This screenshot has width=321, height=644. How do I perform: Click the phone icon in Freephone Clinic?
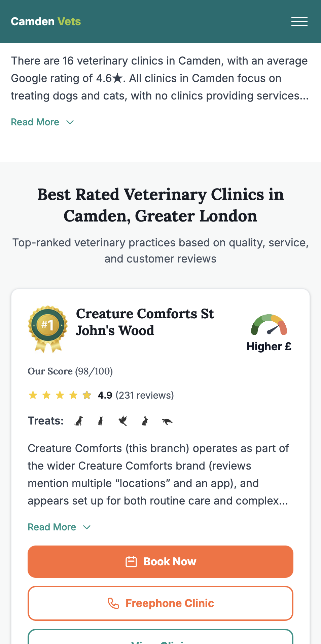click(x=114, y=603)
